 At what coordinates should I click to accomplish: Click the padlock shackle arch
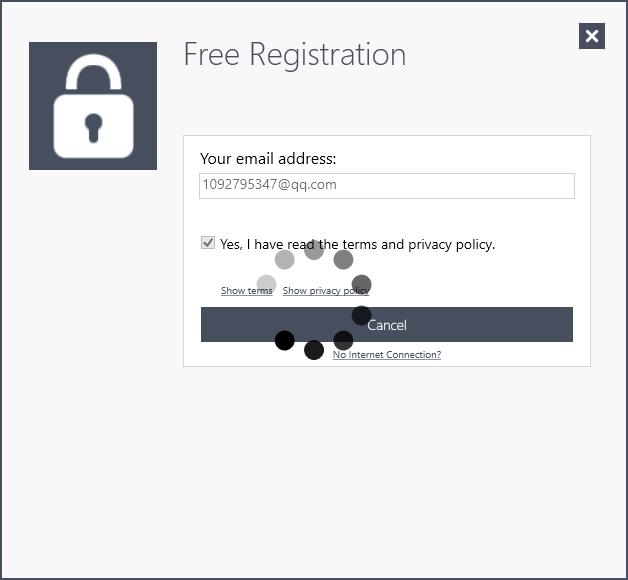pyautogui.click(x=93, y=72)
